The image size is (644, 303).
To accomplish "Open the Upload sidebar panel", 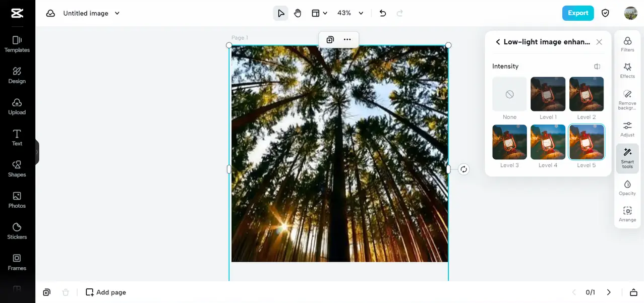I will (17, 106).
